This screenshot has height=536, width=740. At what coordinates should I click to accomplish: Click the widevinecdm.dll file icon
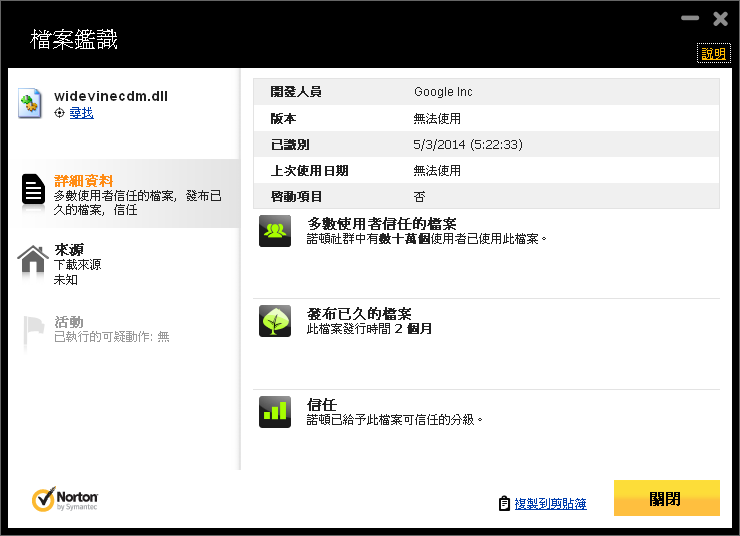coord(30,103)
